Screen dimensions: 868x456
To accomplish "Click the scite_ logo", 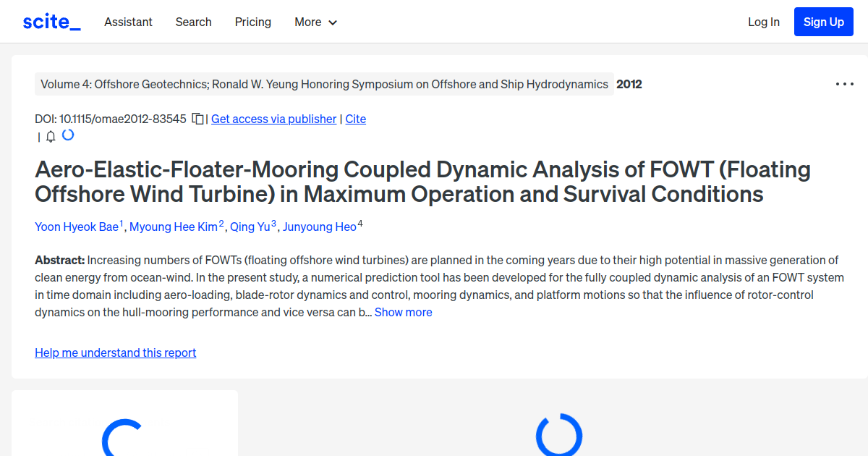I will click(51, 21).
